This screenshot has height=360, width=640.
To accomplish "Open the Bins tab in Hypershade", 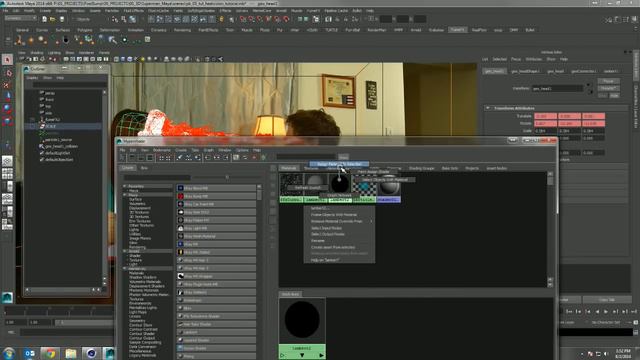I will pos(144,168).
